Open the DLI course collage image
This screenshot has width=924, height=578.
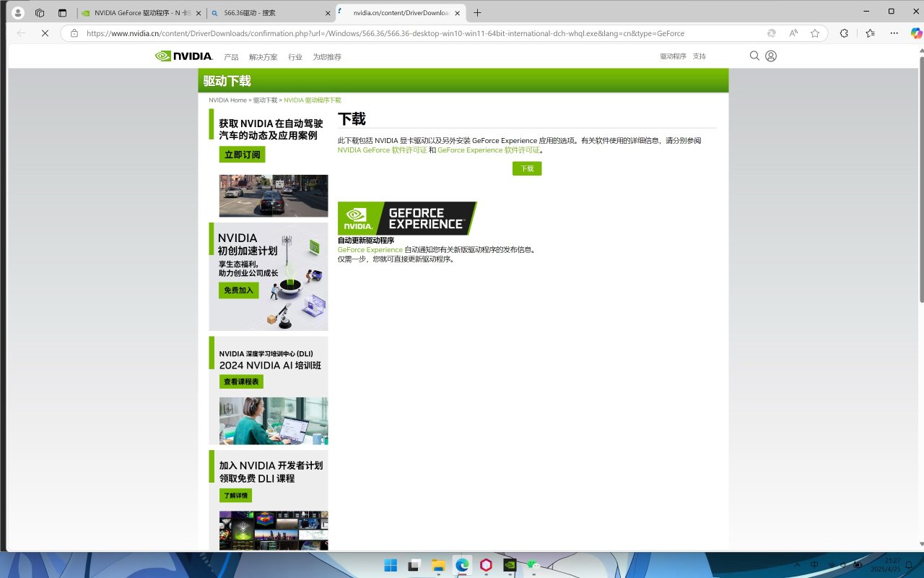point(274,530)
